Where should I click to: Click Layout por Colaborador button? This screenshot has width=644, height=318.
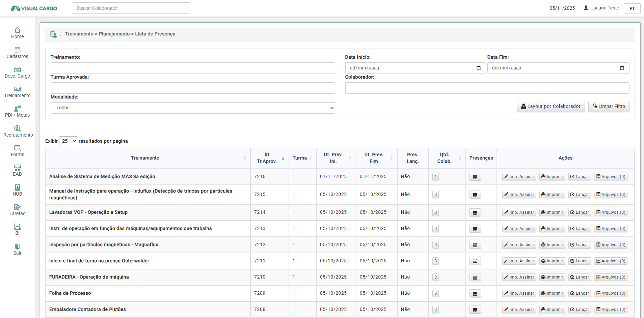coord(551,107)
